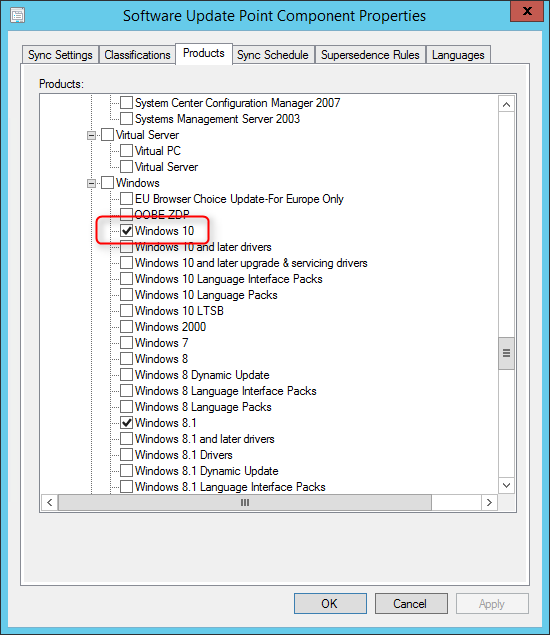Viewport: 550px width, 635px height.
Task: Enable the Virtual PC product
Action: click(126, 151)
